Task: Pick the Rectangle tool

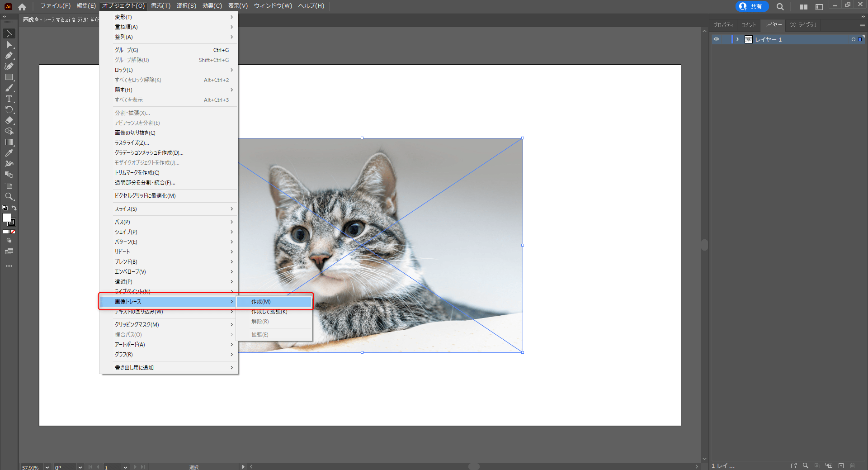Action: [x=9, y=77]
